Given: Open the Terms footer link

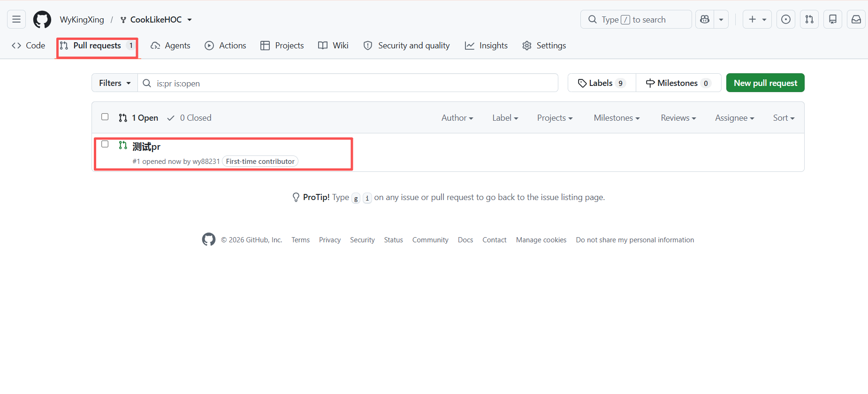Looking at the screenshot, I should pyautogui.click(x=301, y=240).
